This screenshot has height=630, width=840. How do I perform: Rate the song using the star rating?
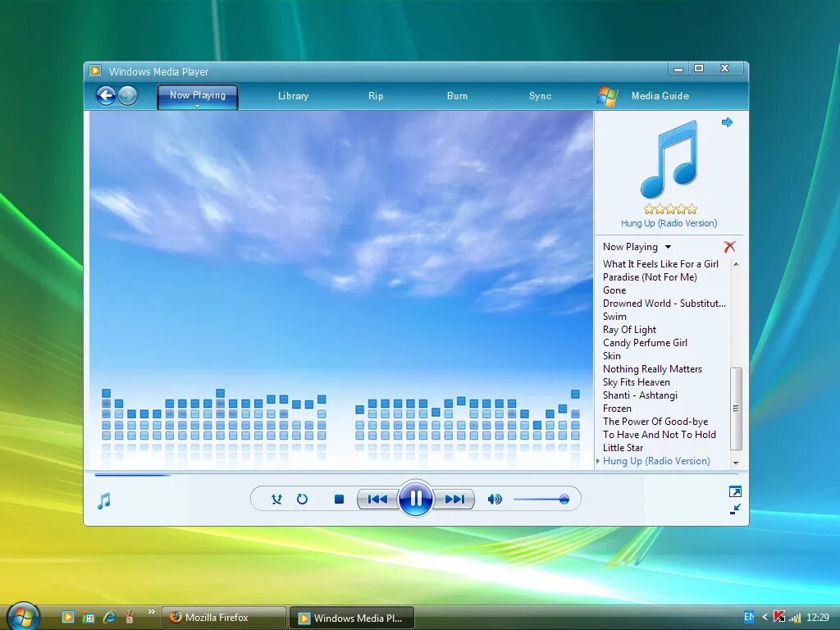pos(670,209)
